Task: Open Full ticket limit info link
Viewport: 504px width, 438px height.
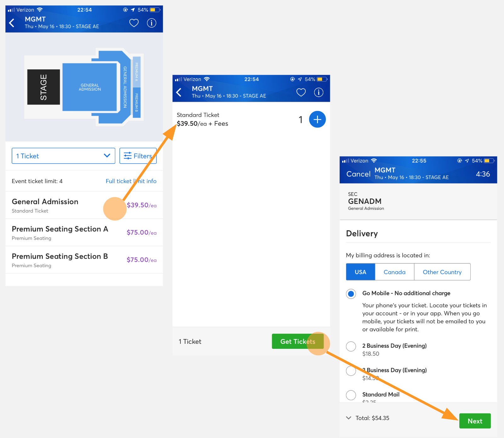Action: point(131,181)
